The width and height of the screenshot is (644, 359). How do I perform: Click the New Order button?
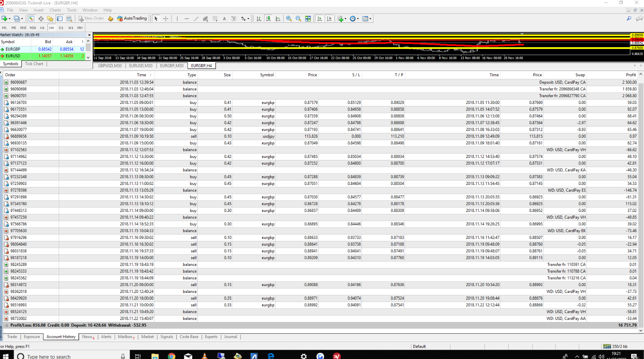tap(91, 19)
